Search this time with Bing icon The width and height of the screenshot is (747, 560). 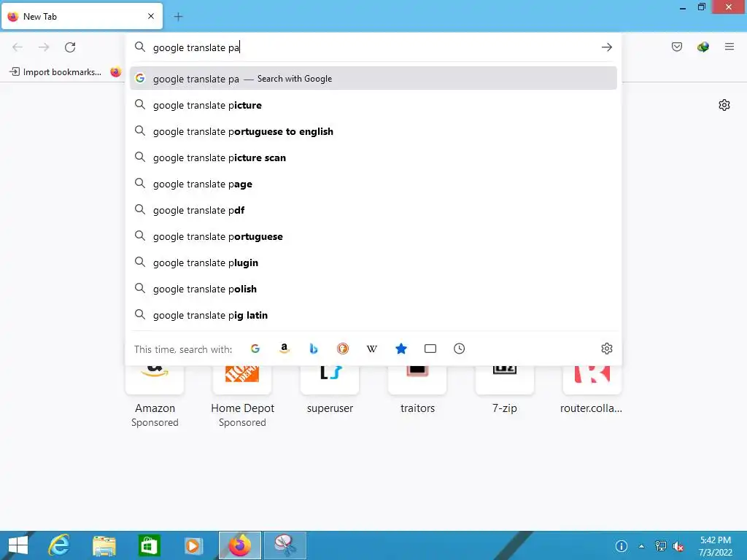[x=314, y=349]
